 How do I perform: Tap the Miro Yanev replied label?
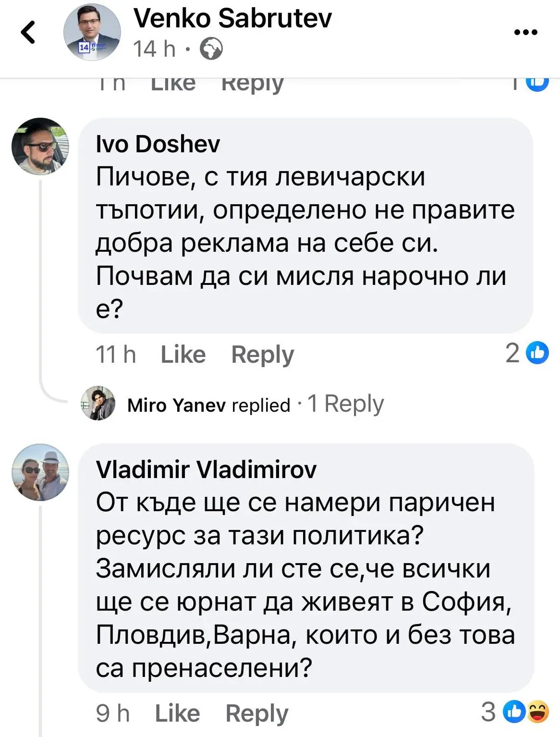point(209,405)
